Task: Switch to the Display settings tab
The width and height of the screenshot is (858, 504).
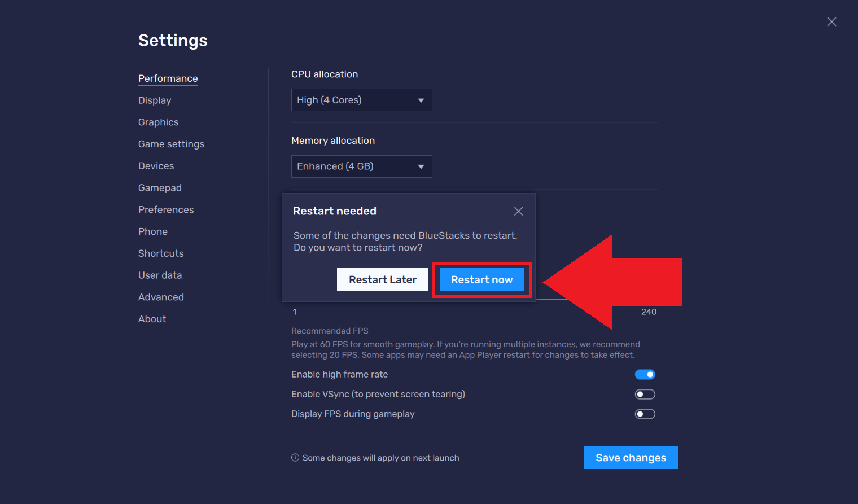Action: (x=155, y=100)
